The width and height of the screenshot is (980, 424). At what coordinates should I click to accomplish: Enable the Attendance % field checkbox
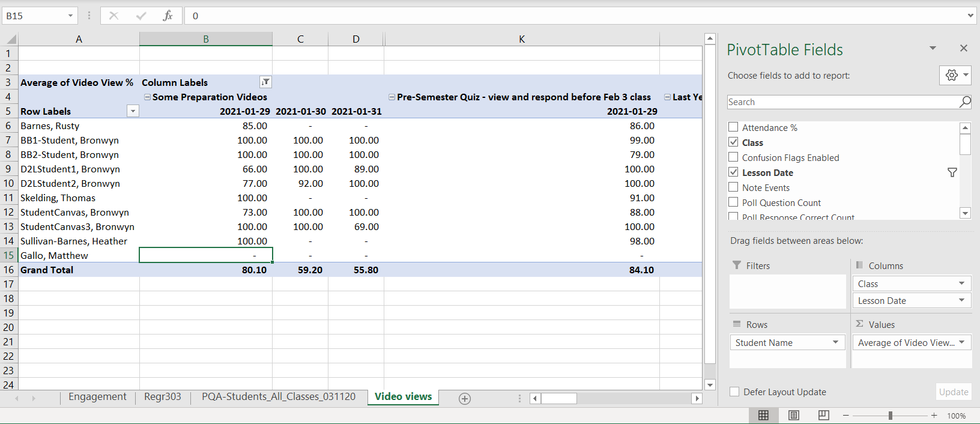click(x=733, y=127)
